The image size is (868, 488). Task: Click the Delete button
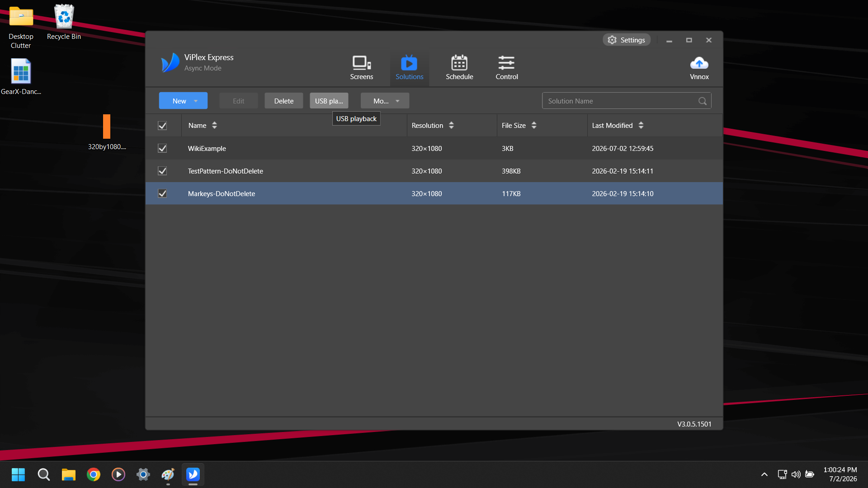tap(283, 101)
